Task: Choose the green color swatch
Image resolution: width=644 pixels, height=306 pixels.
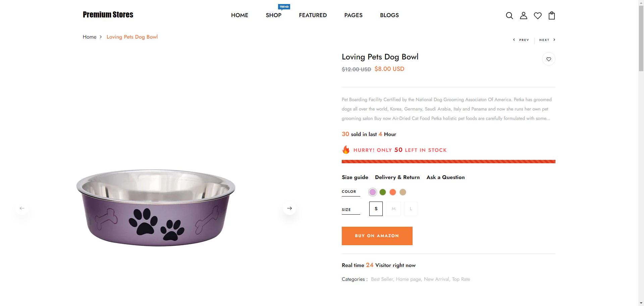Action: (383, 192)
